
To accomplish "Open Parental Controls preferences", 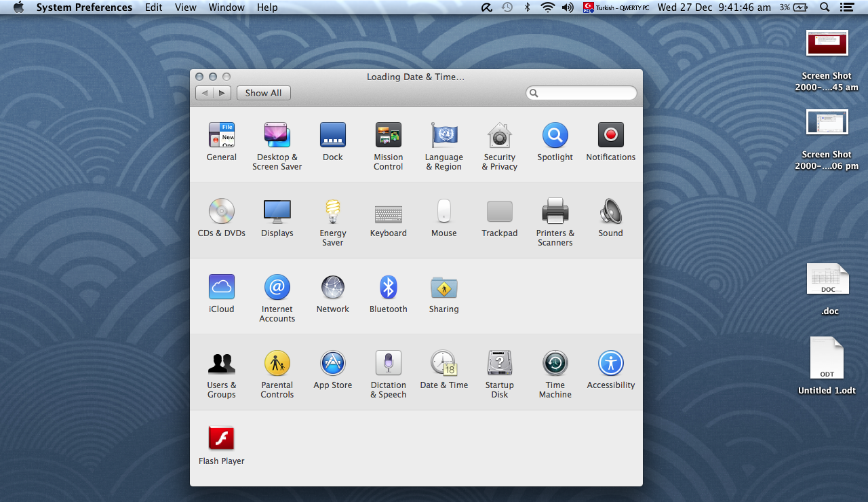I will point(277,364).
